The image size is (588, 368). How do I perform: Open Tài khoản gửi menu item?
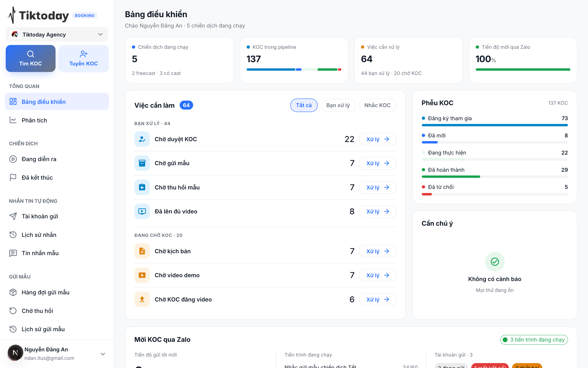tap(57, 216)
